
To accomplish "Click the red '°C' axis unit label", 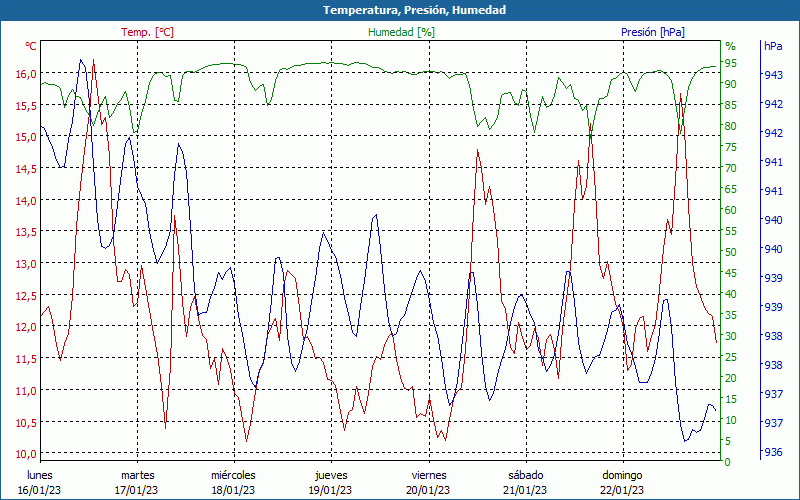I will pos(31,46).
